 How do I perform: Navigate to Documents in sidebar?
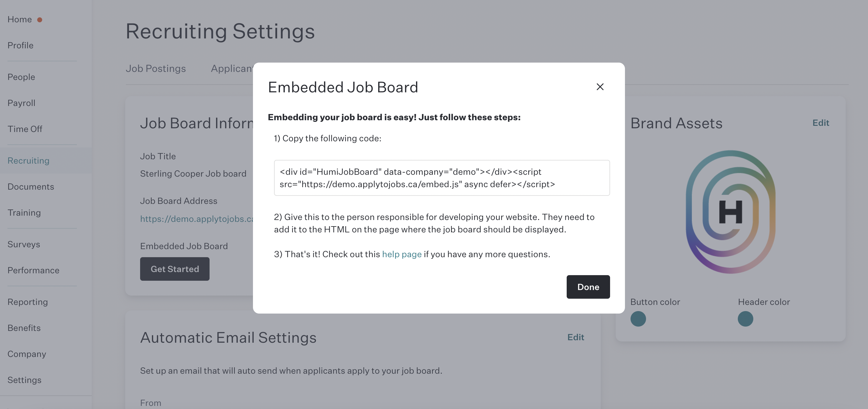(x=31, y=187)
